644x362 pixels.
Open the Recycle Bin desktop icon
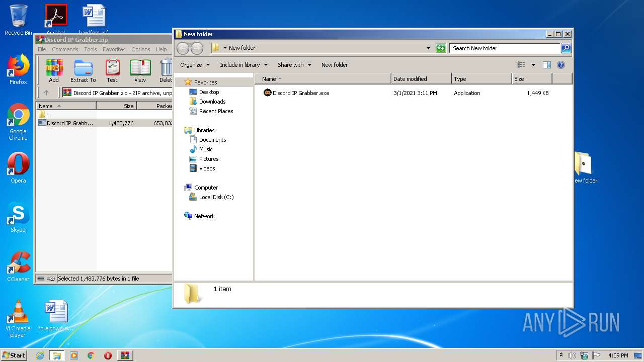(18, 20)
